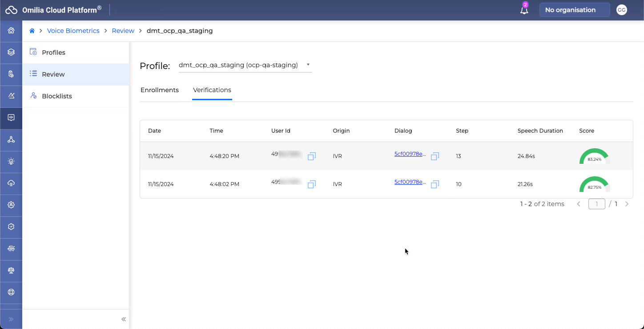Open the Voice Biometrics icon in sidebar
The height and width of the screenshot is (329, 644).
tap(11, 118)
